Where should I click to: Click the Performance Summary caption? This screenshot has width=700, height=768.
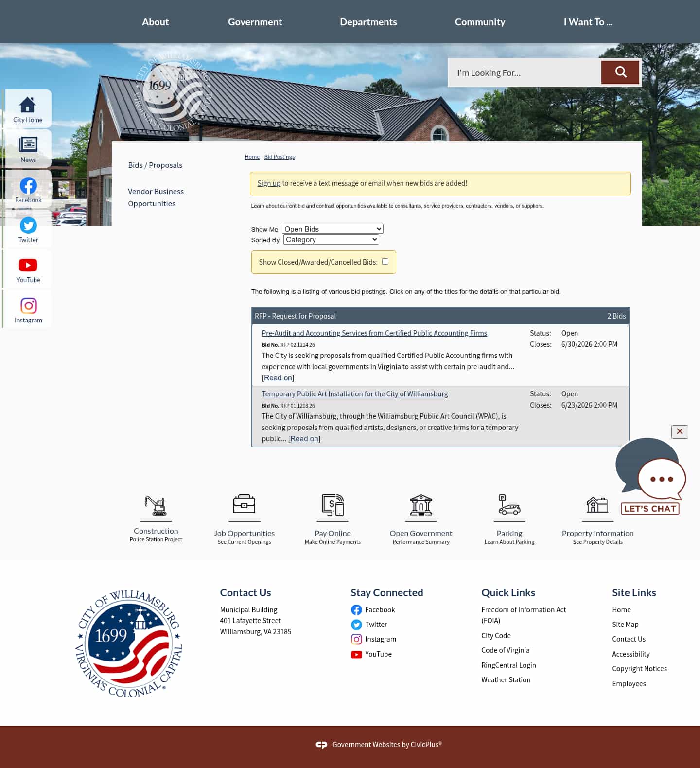[421, 542]
